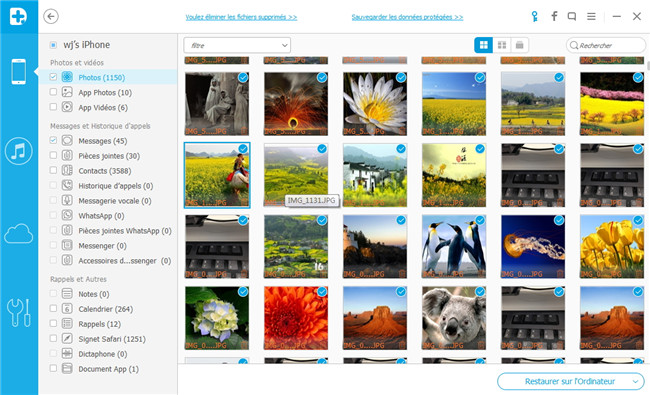This screenshot has height=395, width=650.
Task: Open the hamburger menu icon
Action: point(591,17)
